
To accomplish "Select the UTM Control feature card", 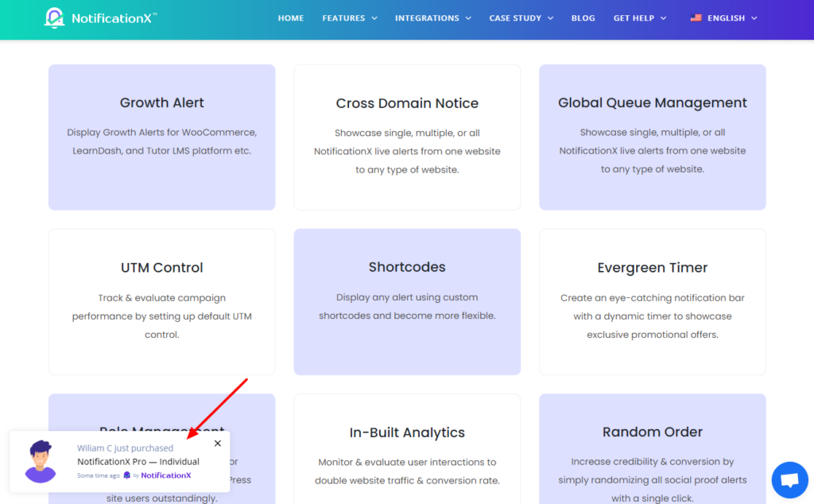I will click(x=161, y=301).
